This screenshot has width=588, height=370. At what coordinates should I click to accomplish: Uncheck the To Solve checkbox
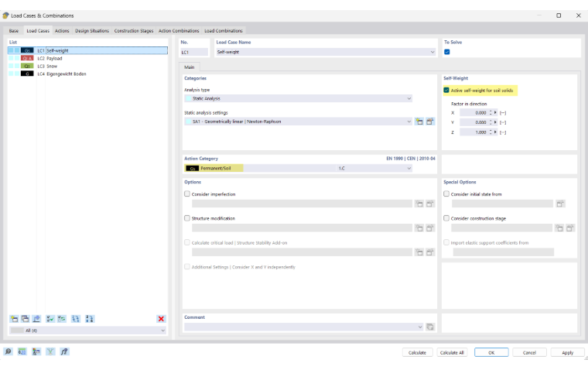(x=447, y=52)
